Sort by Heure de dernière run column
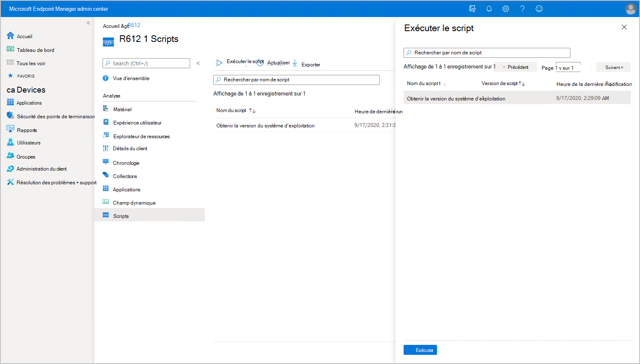This screenshot has width=640, height=364. [378, 111]
